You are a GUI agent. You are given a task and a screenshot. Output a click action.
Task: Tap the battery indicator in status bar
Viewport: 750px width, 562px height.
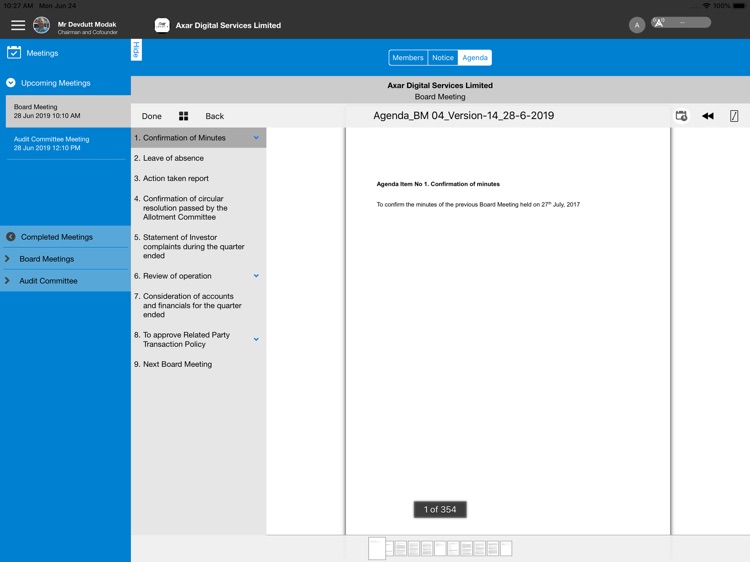tap(739, 6)
